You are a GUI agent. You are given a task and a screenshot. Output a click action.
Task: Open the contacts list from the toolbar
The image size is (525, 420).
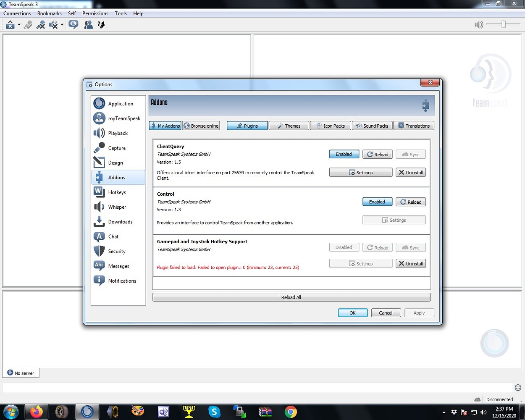[x=88, y=24]
